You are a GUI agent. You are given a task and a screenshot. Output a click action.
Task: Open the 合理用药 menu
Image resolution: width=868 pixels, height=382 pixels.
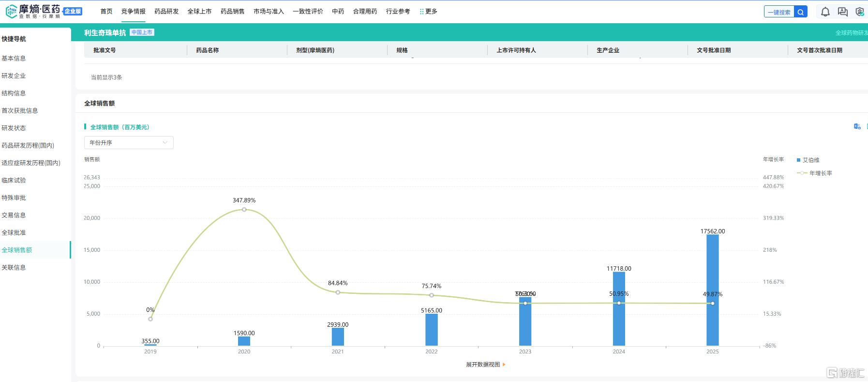[x=365, y=11]
